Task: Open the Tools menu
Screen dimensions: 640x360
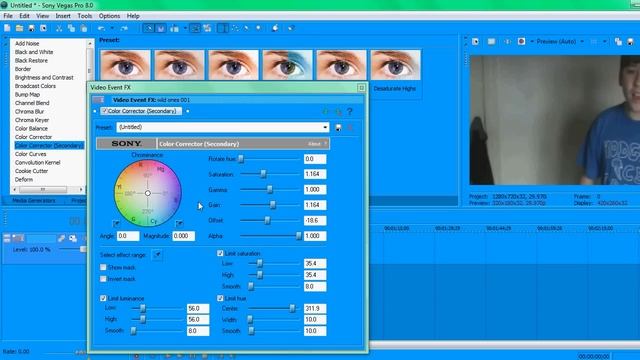Action: [84, 16]
